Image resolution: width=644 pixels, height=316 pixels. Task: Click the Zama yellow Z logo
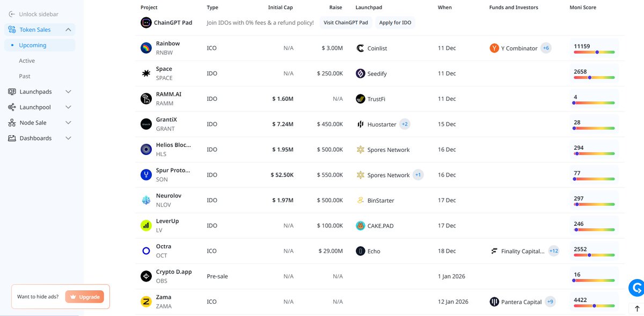pos(146,302)
